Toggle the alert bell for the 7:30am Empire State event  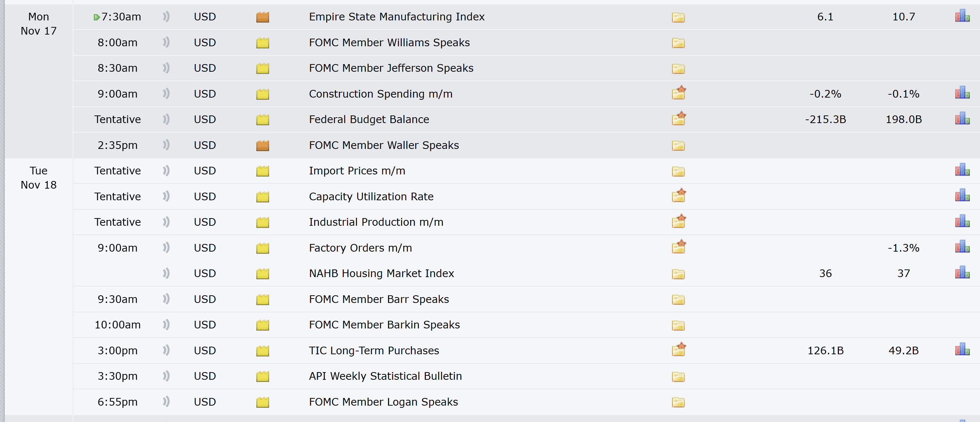(x=166, y=17)
